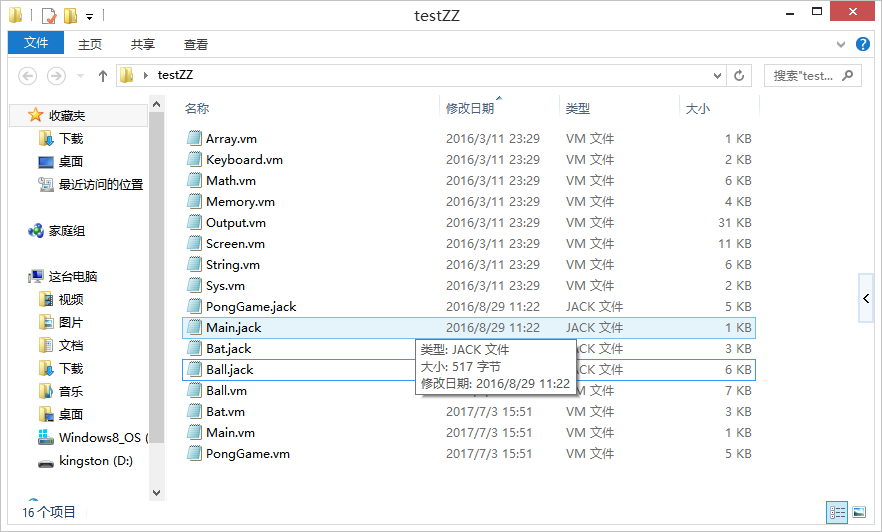Viewport: 882px width, 532px height.
Task: Click the Homegroup icon in sidebar
Action: (37, 231)
